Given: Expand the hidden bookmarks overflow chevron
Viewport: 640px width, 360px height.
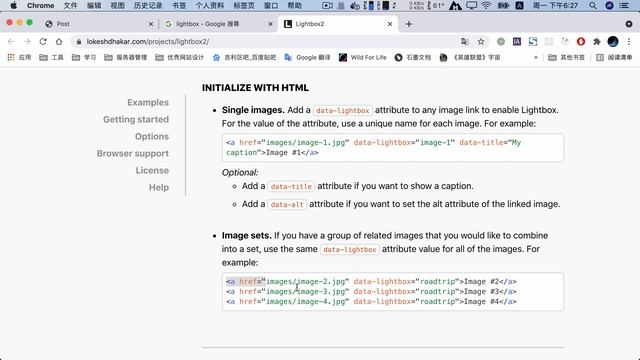Looking at the screenshot, I should 536,58.
